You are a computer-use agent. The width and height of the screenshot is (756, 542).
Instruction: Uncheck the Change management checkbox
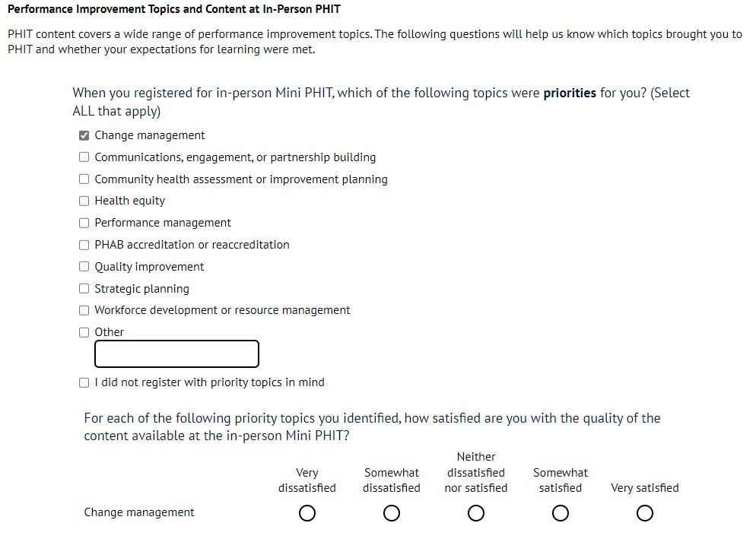pos(84,136)
